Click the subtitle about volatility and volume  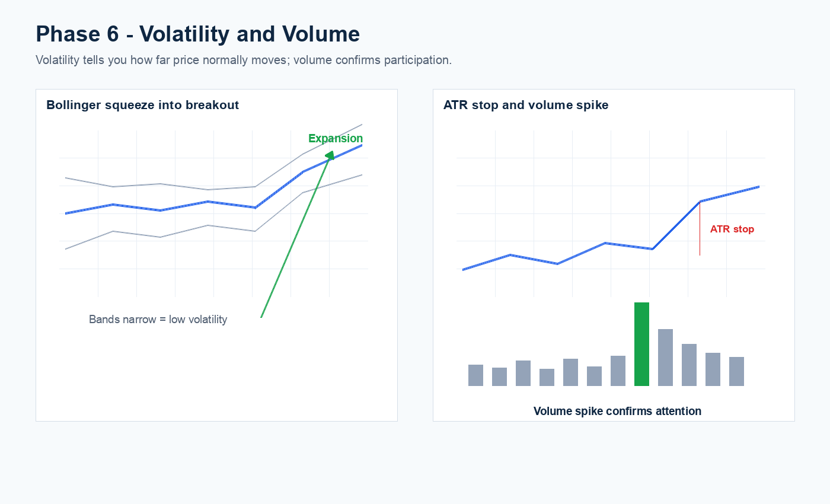click(x=244, y=60)
